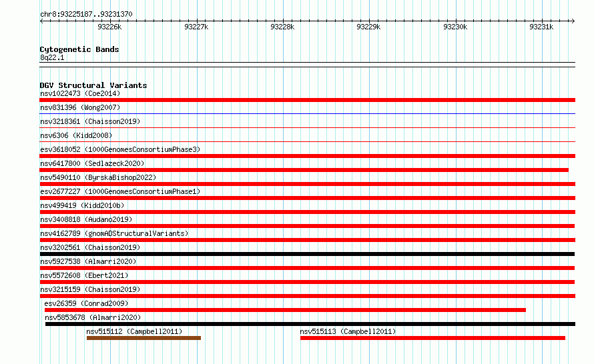Click the Cytogenetic Bands track title
Screen dimensions: 594x364
point(79,49)
